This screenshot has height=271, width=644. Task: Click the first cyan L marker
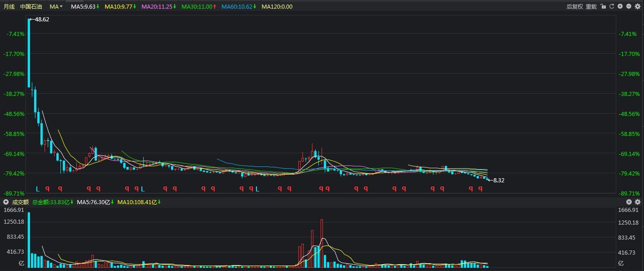(38, 189)
